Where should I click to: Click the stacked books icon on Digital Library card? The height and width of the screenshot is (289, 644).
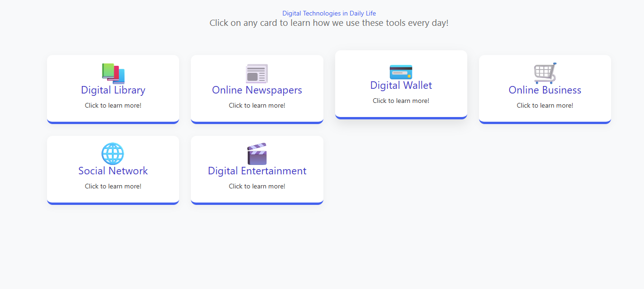coord(112,73)
